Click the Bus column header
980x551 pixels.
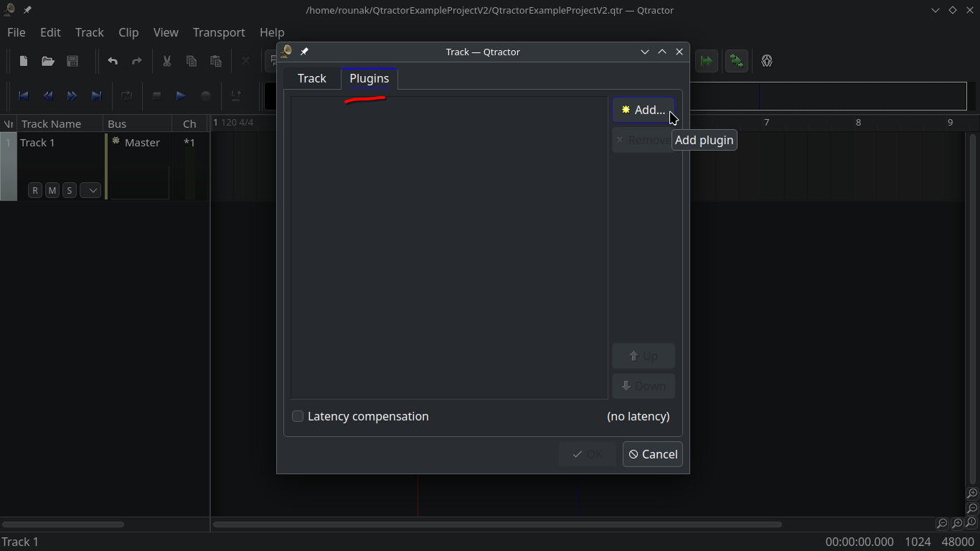click(x=138, y=123)
